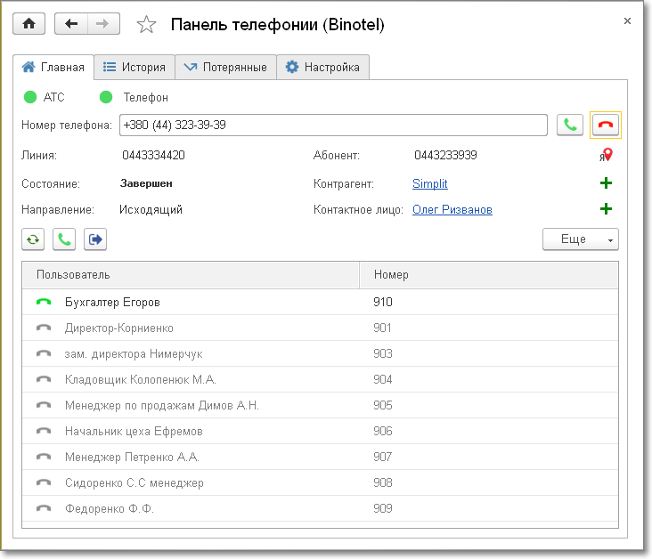This screenshot has width=652, height=559.
Task: Open the Потерянные tab
Action: pos(224,68)
